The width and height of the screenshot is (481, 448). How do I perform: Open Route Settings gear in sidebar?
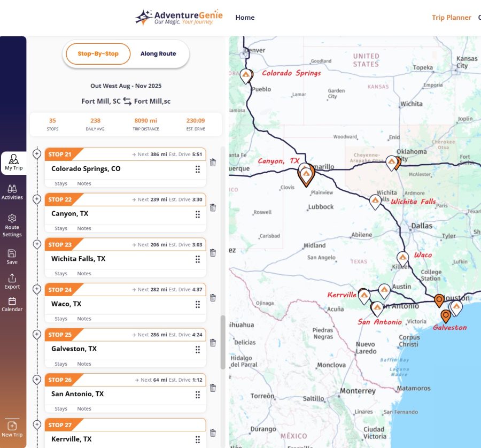[x=12, y=225]
